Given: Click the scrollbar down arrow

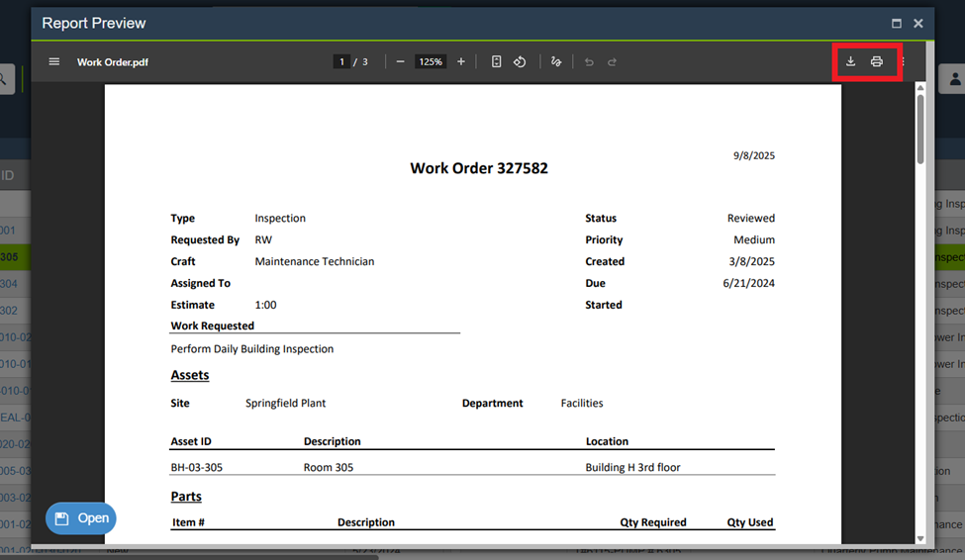Looking at the screenshot, I should 920,538.
